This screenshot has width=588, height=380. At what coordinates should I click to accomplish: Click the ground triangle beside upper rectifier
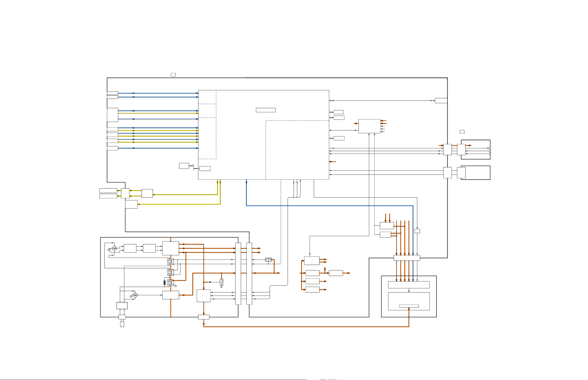[109, 250]
